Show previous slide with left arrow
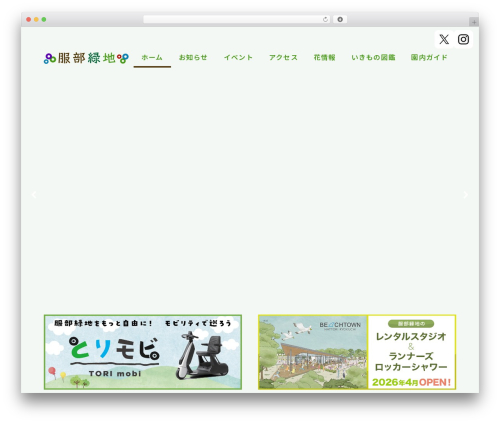500x423 pixels. point(34,195)
